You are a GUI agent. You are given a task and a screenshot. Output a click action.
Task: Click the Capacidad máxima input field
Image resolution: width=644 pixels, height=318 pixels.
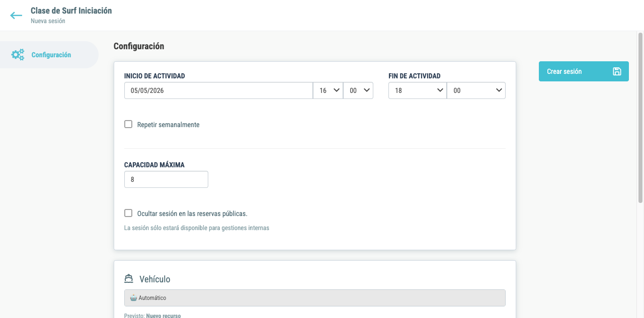[x=166, y=179]
